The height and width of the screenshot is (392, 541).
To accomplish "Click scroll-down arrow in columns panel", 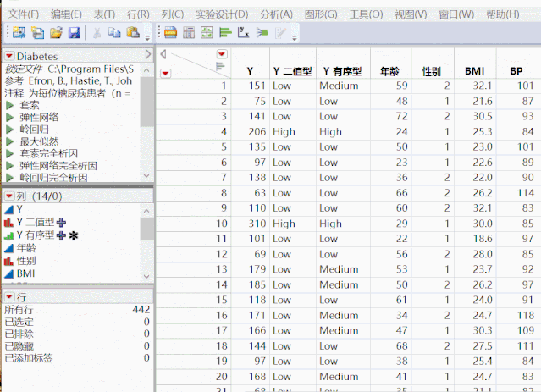I will (146, 276).
